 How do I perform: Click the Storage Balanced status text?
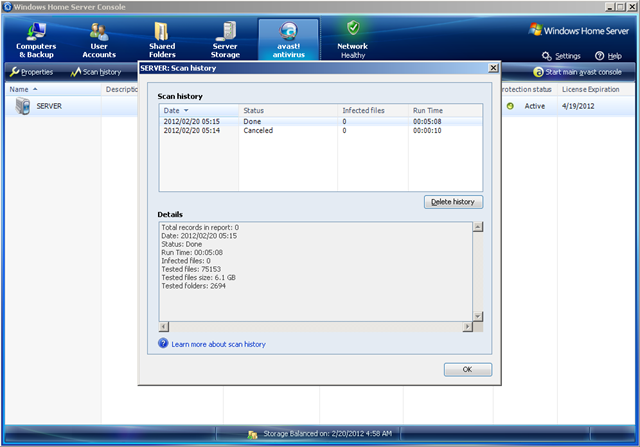pyautogui.click(x=327, y=434)
